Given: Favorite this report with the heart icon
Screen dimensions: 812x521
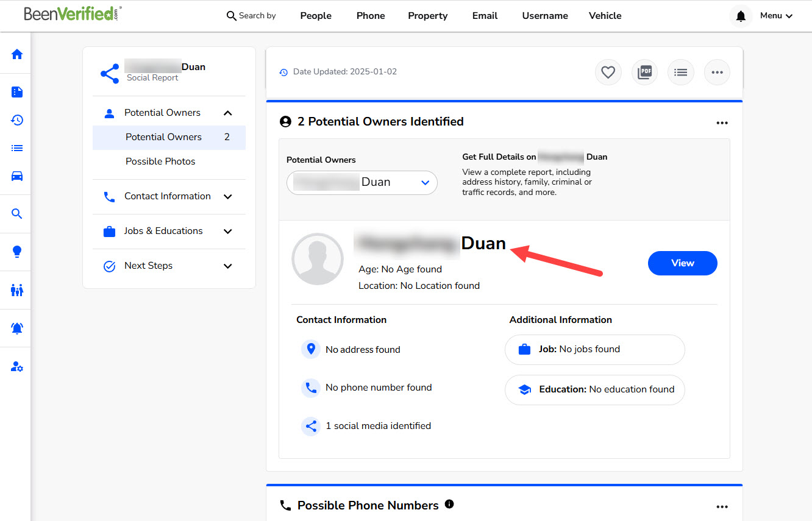Looking at the screenshot, I should (608, 72).
